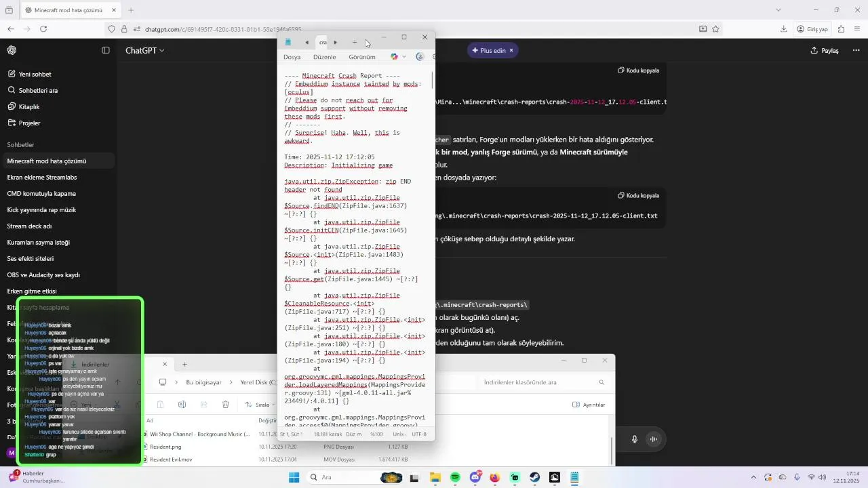Open a new browser tab
This screenshot has width=868, height=488.
(x=131, y=10)
